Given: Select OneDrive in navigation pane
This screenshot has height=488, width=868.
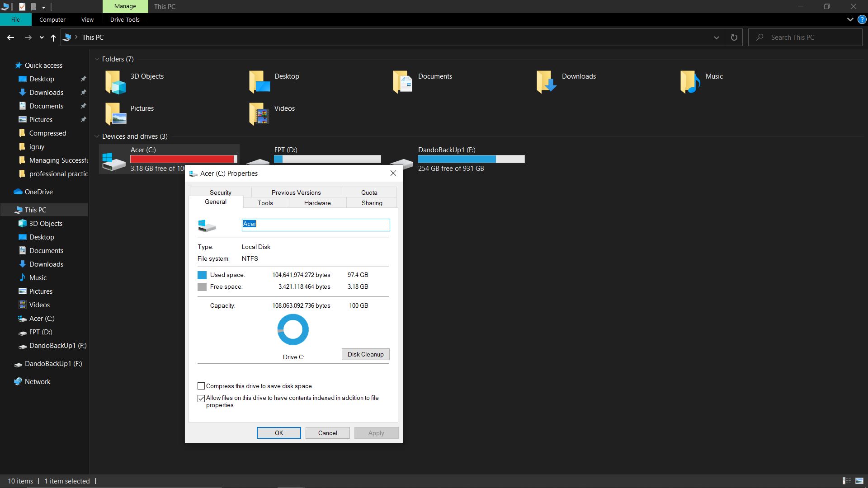Looking at the screenshot, I should click(38, 192).
